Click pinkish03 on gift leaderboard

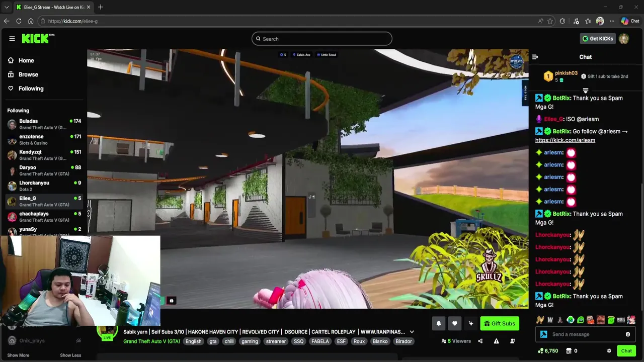coord(566,73)
